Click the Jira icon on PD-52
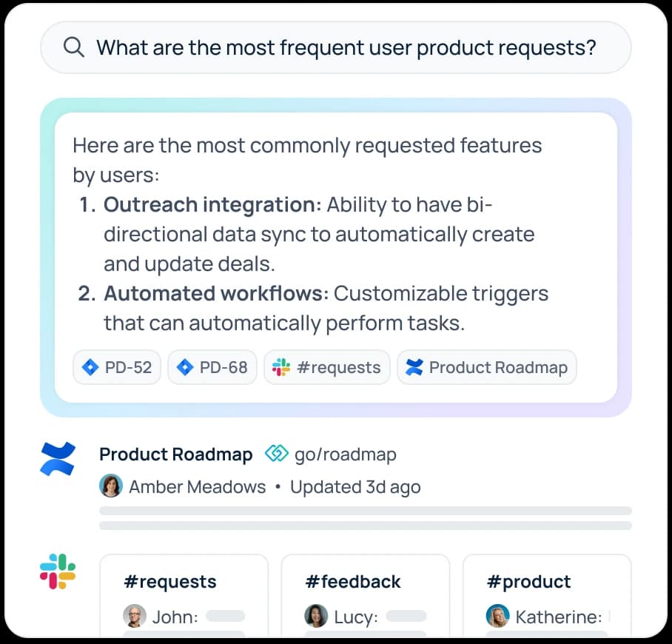The image size is (672, 644). 90,367
